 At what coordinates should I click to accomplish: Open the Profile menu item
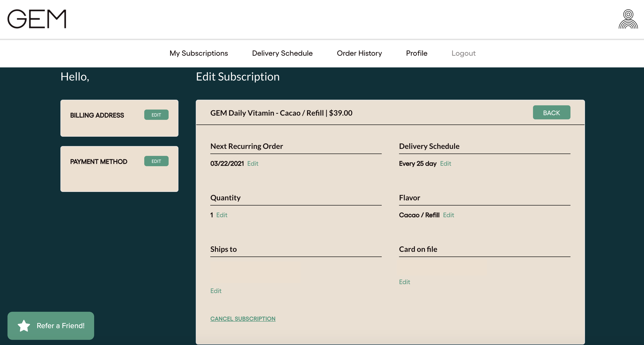(x=417, y=53)
